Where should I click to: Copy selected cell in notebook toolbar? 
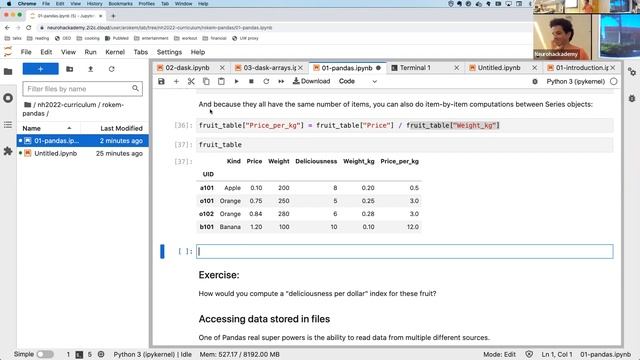tap(206, 81)
